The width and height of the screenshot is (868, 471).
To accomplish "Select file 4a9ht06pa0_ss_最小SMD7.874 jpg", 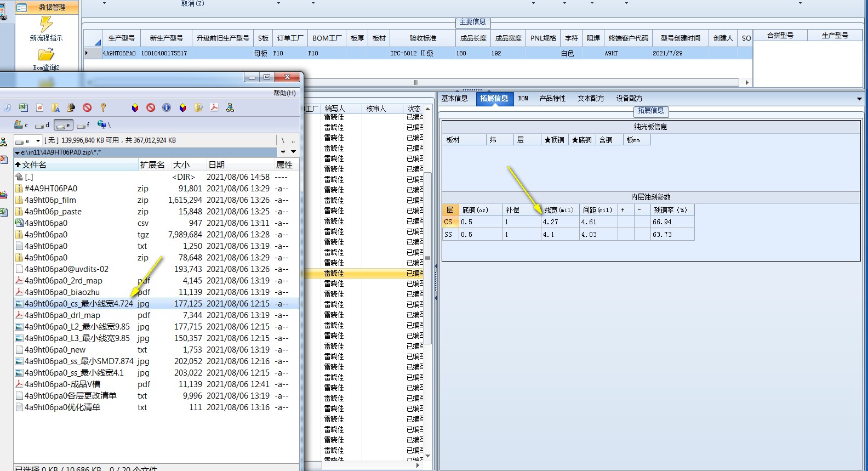I will coord(156,361).
